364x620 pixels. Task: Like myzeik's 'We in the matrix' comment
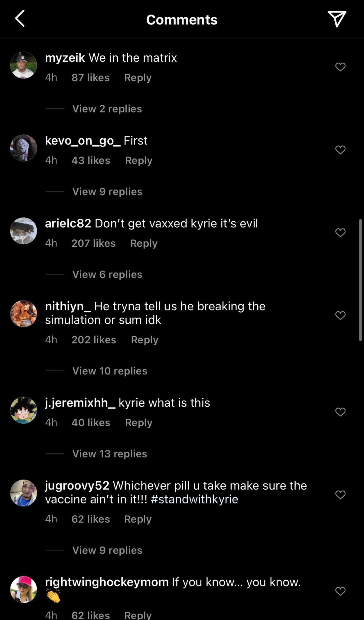[x=340, y=67]
